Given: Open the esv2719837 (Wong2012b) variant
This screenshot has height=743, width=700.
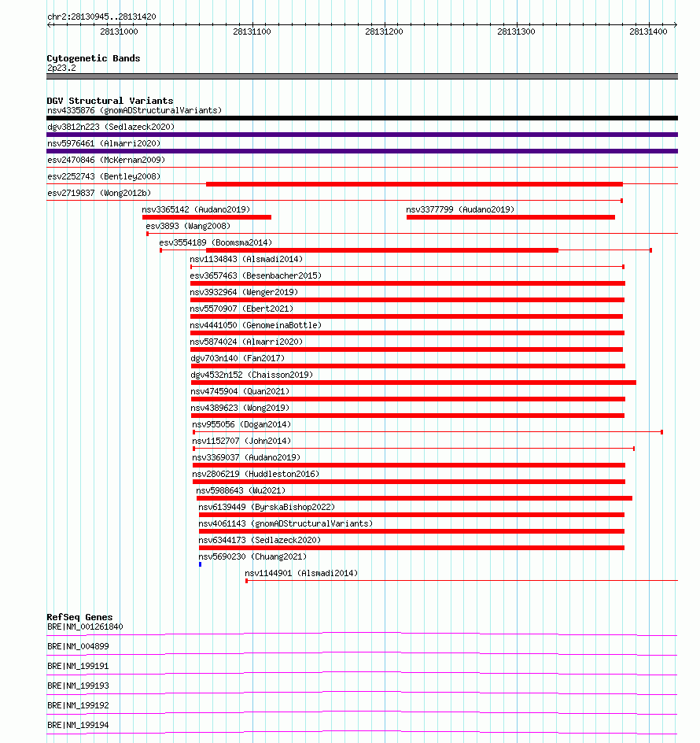Looking at the screenshot, I should (x=99, y=194).
